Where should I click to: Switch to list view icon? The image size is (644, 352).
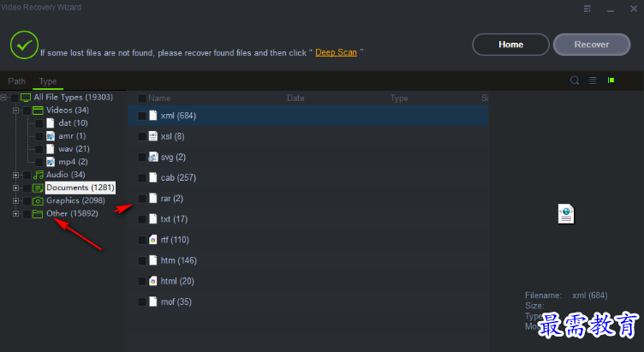click(x=593, y=81)
